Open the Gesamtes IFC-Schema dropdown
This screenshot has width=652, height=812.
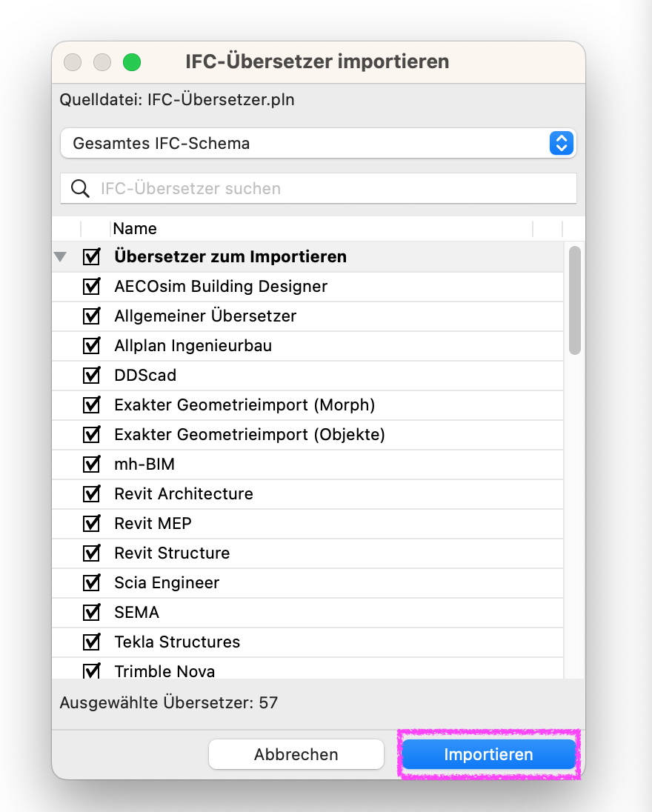point(318,144)
